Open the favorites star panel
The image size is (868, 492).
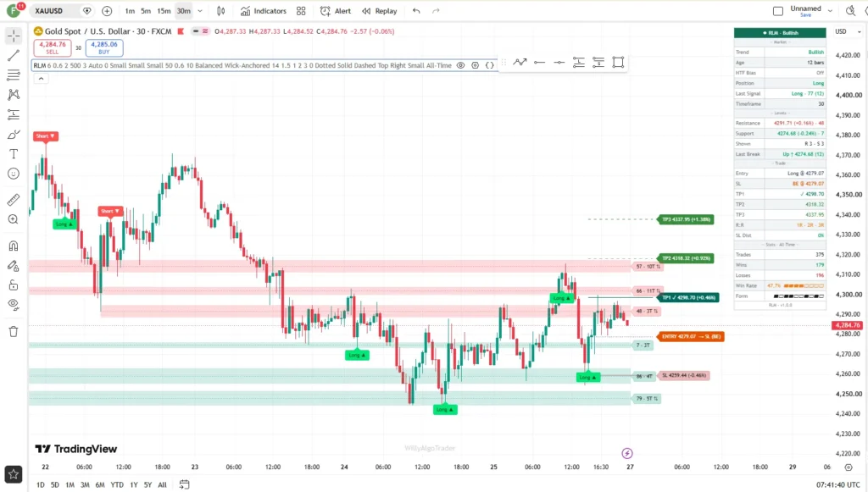(14, 474)
